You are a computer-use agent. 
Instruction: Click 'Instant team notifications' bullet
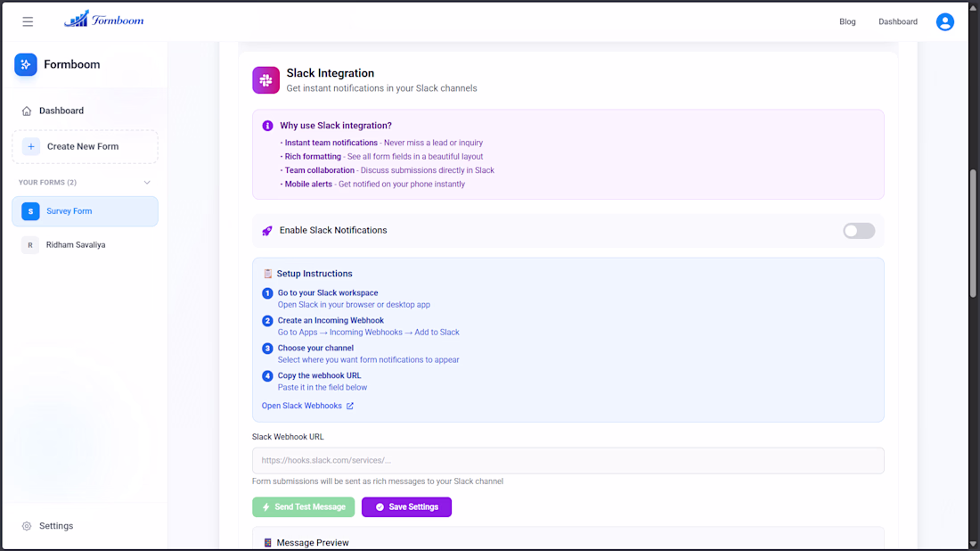pos(331,143)
